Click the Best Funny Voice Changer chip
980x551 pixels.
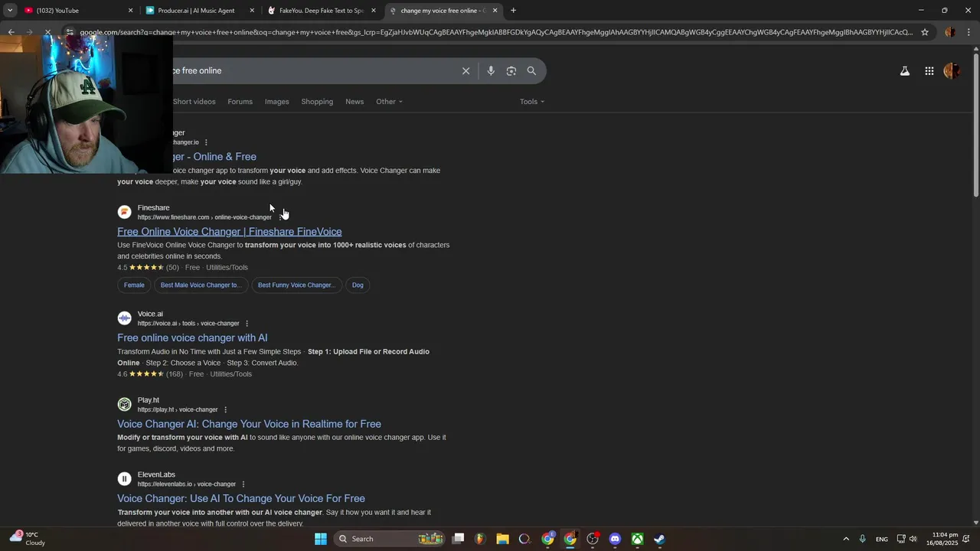pyautogui.click(x=296, y=285)
